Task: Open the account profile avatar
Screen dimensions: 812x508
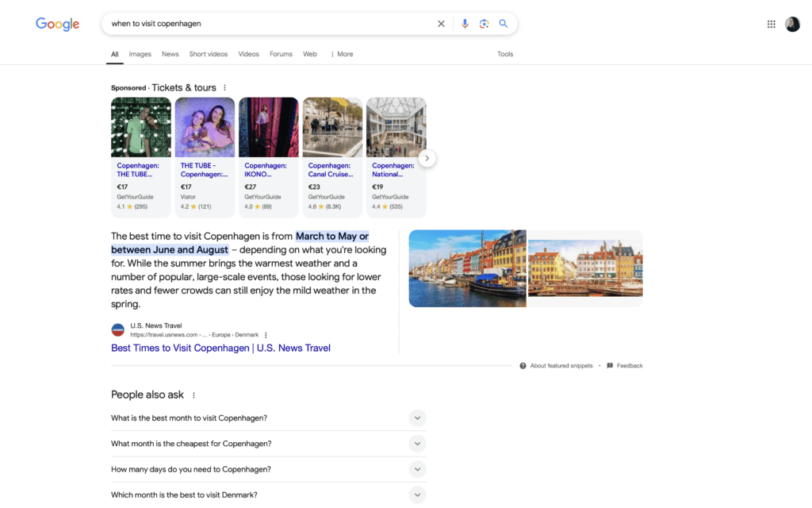Action: [792, 24]
